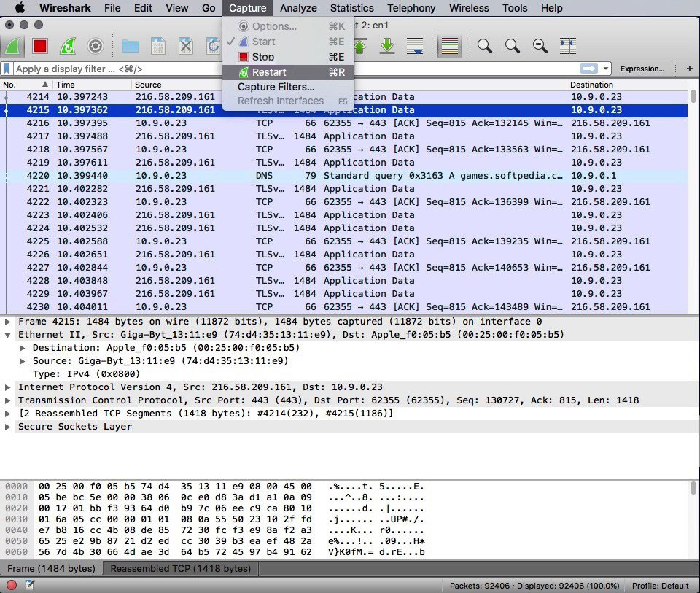The image size is (700, 593).
Task: Restart capture using the green fin toolbar icon
Action: 68,46
